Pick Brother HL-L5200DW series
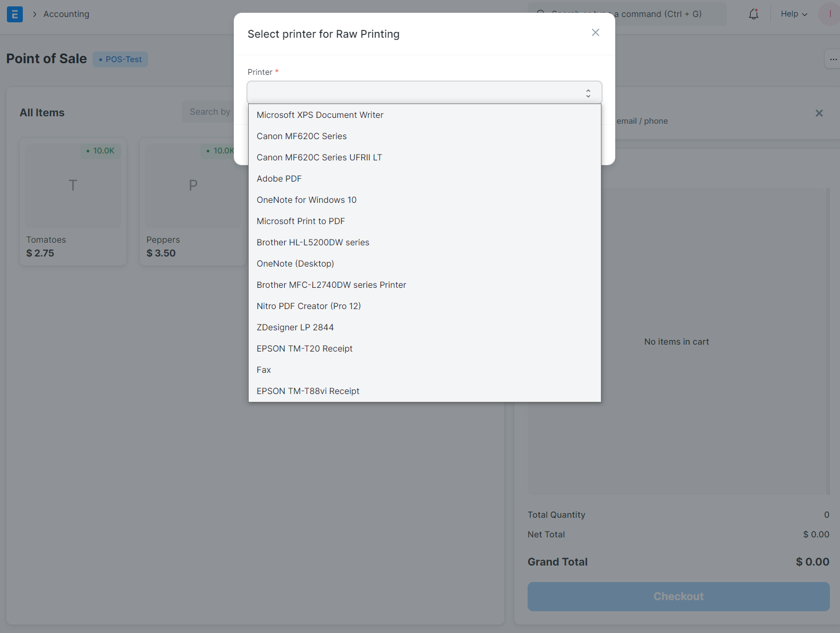 425,242
